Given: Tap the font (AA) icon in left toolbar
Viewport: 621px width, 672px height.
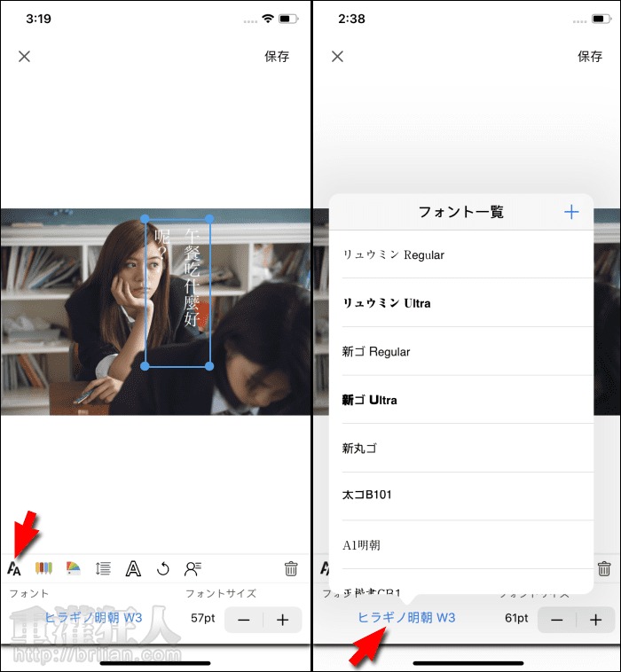Looking at the screenshot, I should point(14,569).
